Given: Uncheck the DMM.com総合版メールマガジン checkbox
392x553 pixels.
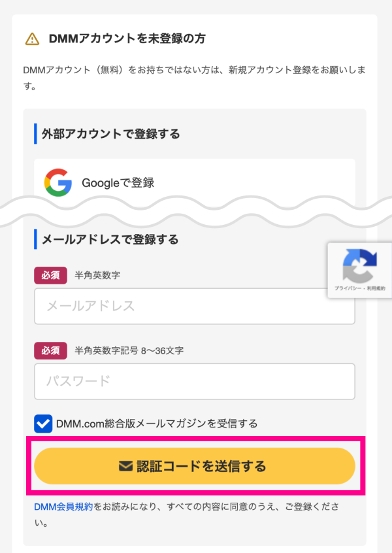Looking at the screenshot, I should tap(44, 423).
